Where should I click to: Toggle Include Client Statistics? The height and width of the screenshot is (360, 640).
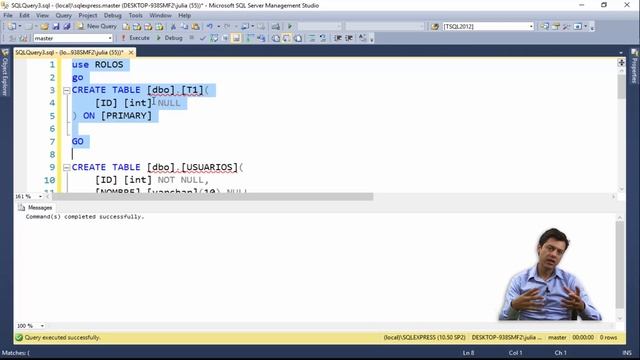261,38
